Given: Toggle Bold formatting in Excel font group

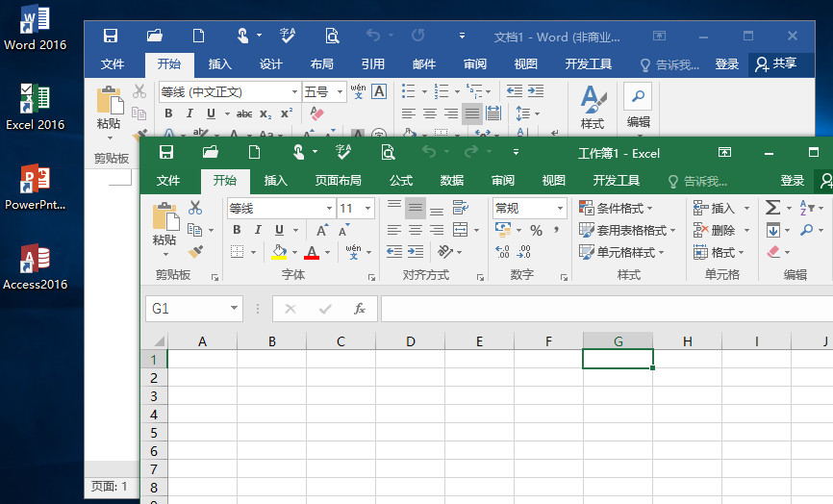Looking at the screenshot, I should tap(237, 231).
